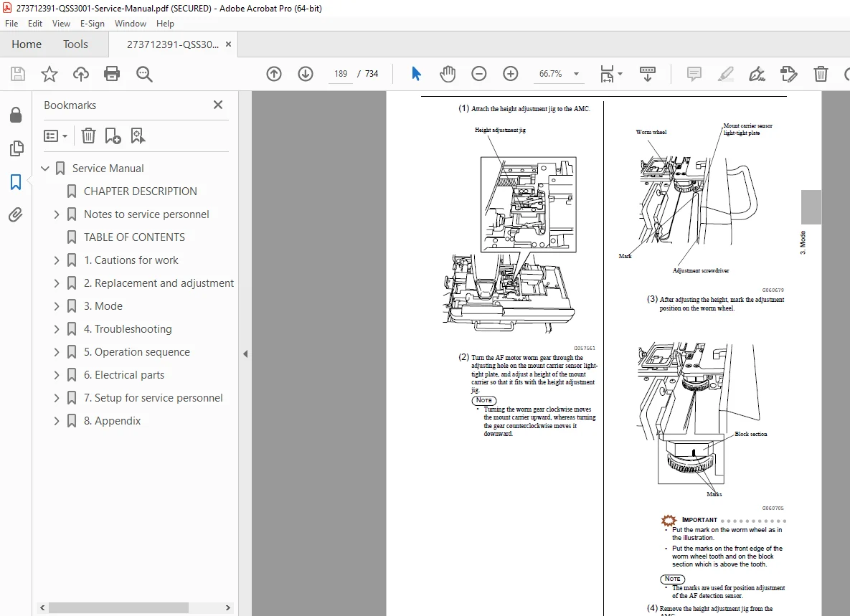Expand the 8. Appendix bookmark

click(57, 421)
